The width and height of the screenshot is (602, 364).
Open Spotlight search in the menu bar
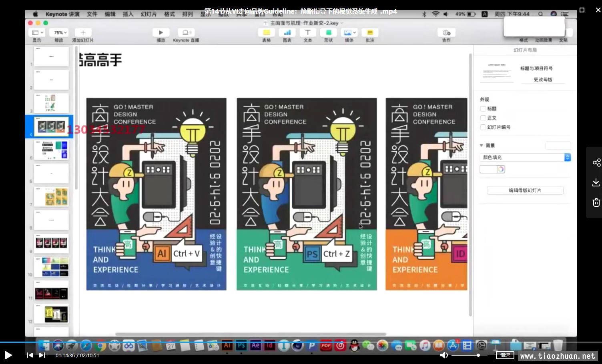click(540, 14)
